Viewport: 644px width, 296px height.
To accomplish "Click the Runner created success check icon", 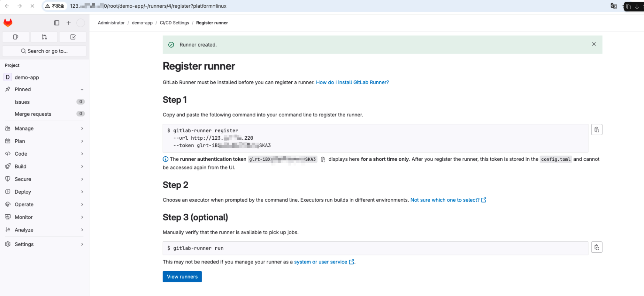I will (171, 45).
